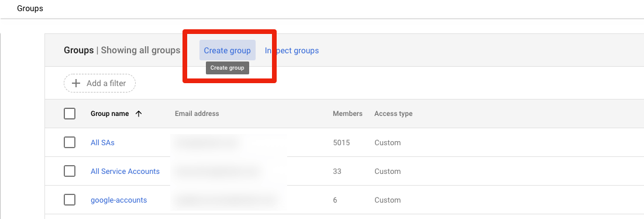Screen dimensions: 644x219
Task: Click the Create group button
Action: [227, 50]
